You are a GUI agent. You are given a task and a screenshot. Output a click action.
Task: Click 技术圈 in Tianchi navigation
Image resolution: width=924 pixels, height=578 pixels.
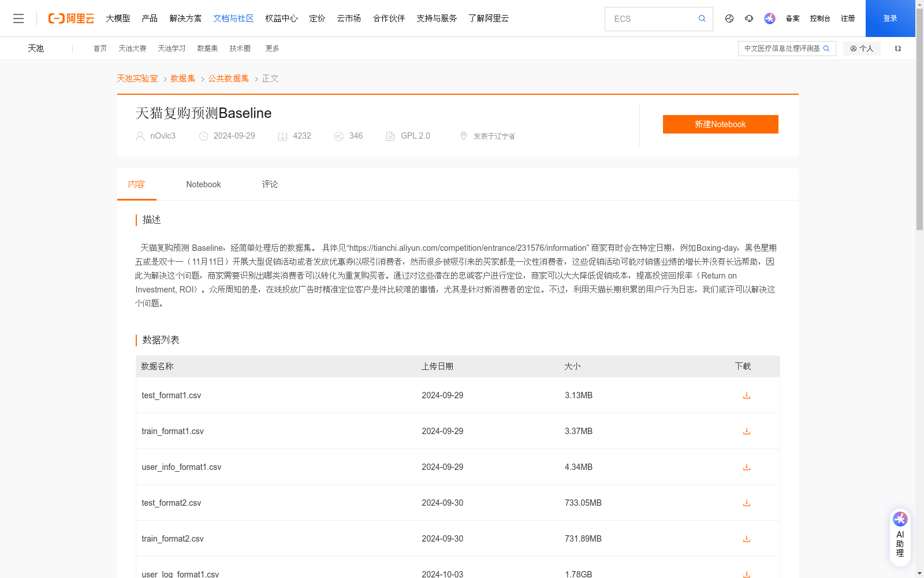(x=240, y=49)
